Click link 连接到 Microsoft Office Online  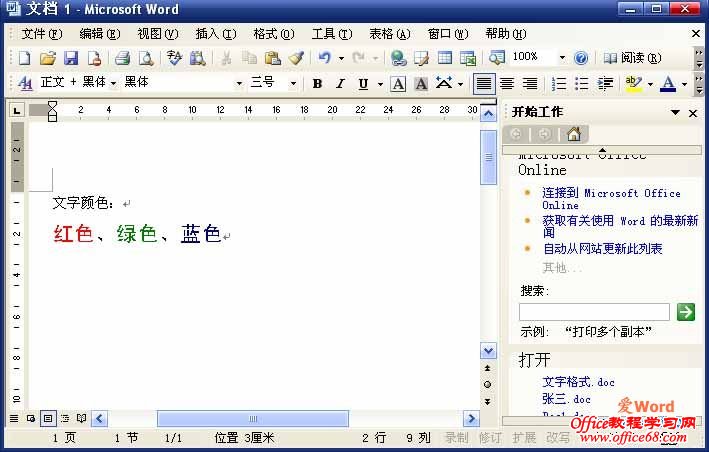tap(611, 199)
